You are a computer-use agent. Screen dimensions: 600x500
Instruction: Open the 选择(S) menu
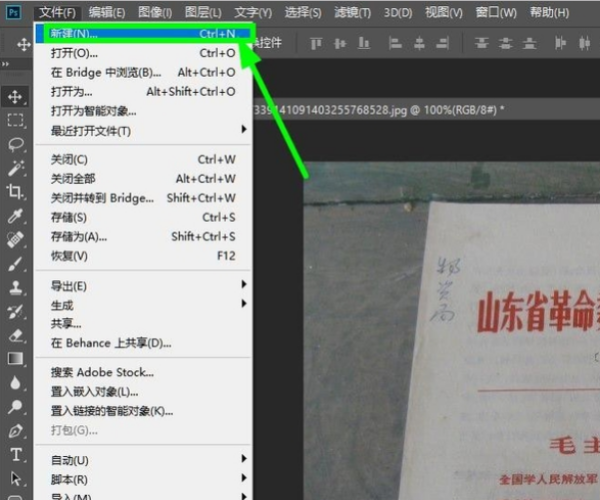click(x=303, y=13)
